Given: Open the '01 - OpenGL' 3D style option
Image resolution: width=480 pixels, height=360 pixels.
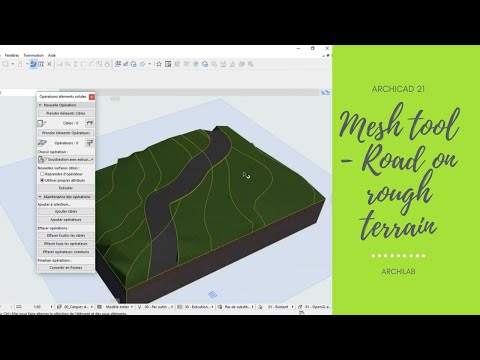Looking at the screenshot, I should (314, 307).
